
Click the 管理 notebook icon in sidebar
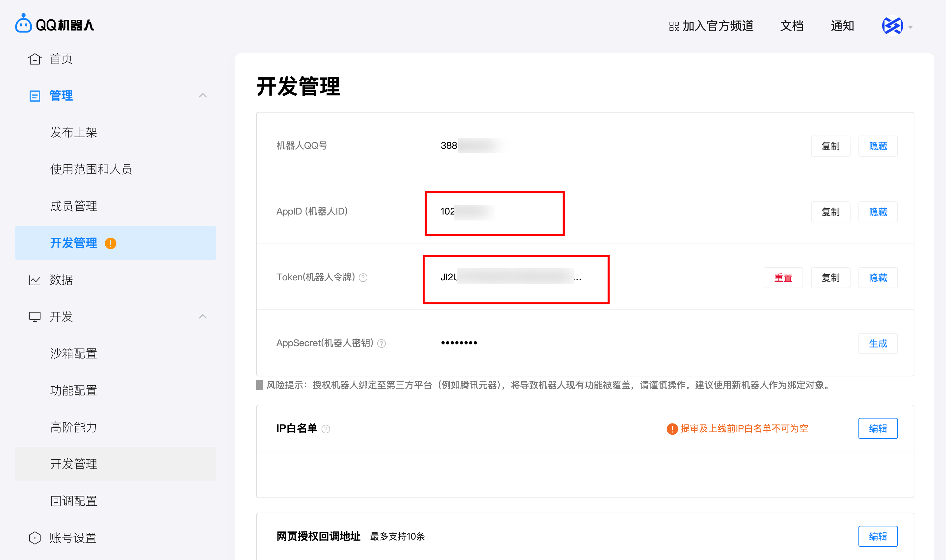coord(34,95)
